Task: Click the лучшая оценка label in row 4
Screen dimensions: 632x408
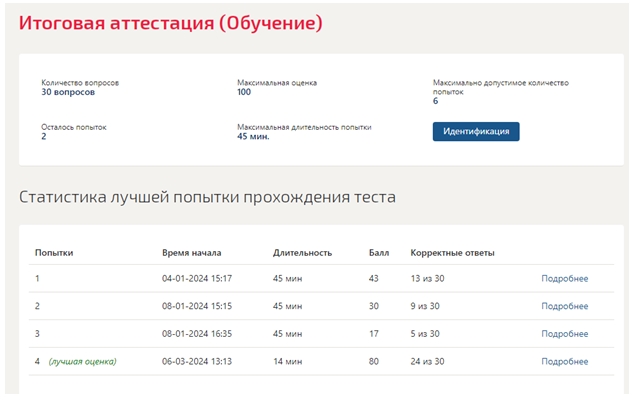Action: (x=83, y=362)
